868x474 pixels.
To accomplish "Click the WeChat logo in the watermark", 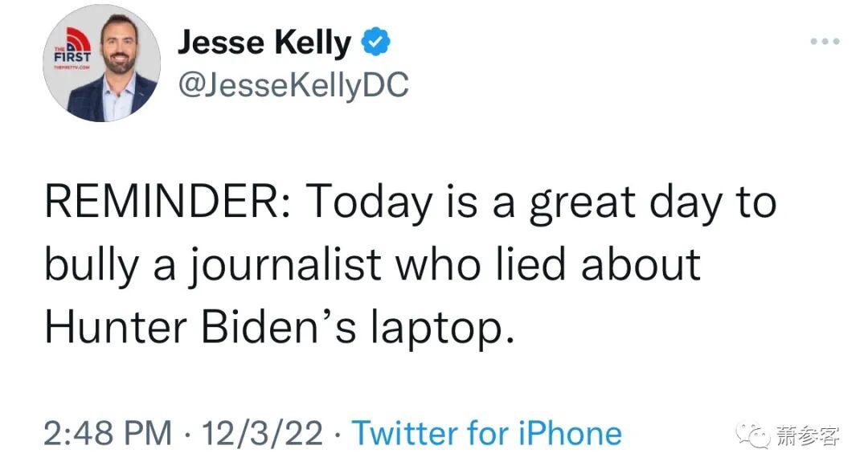I will point(757,436).
